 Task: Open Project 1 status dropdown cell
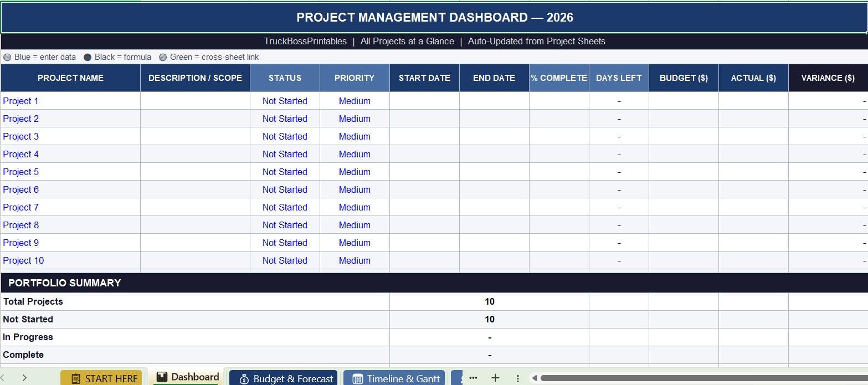pyautogui.click(x=285, y=101)
